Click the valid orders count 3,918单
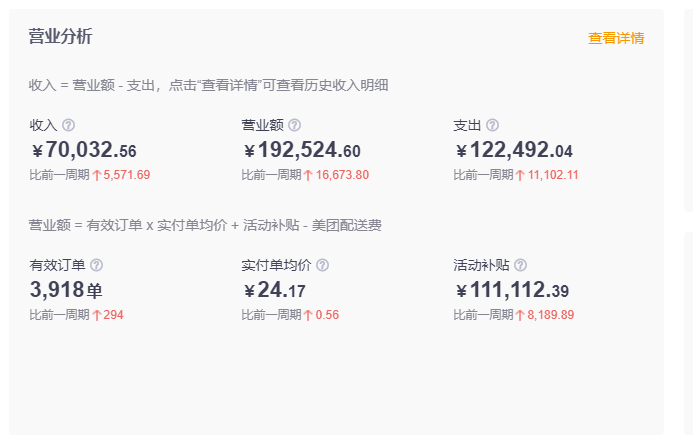The width and height of the screenshot is (693, 442). (66, 290)
